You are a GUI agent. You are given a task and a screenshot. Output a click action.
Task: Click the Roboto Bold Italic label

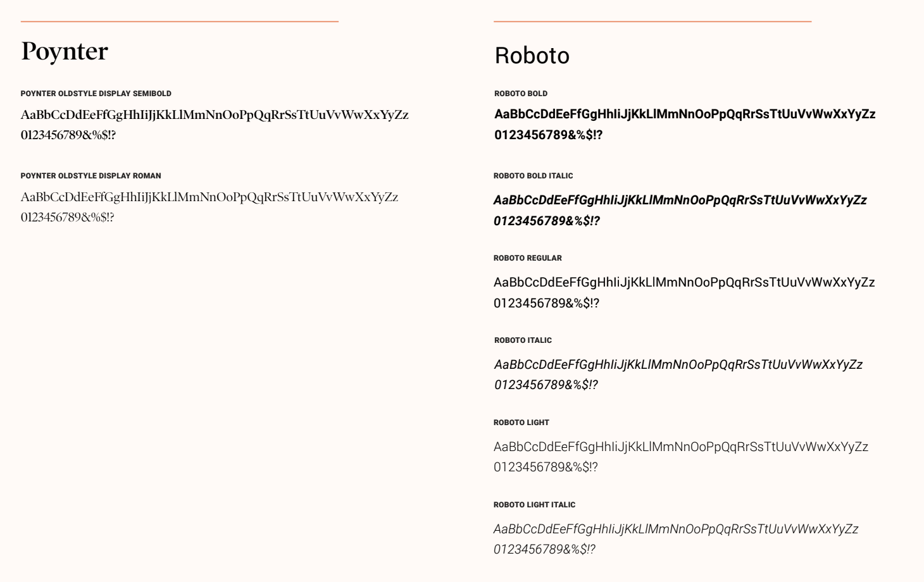click(x=534, y=176)
